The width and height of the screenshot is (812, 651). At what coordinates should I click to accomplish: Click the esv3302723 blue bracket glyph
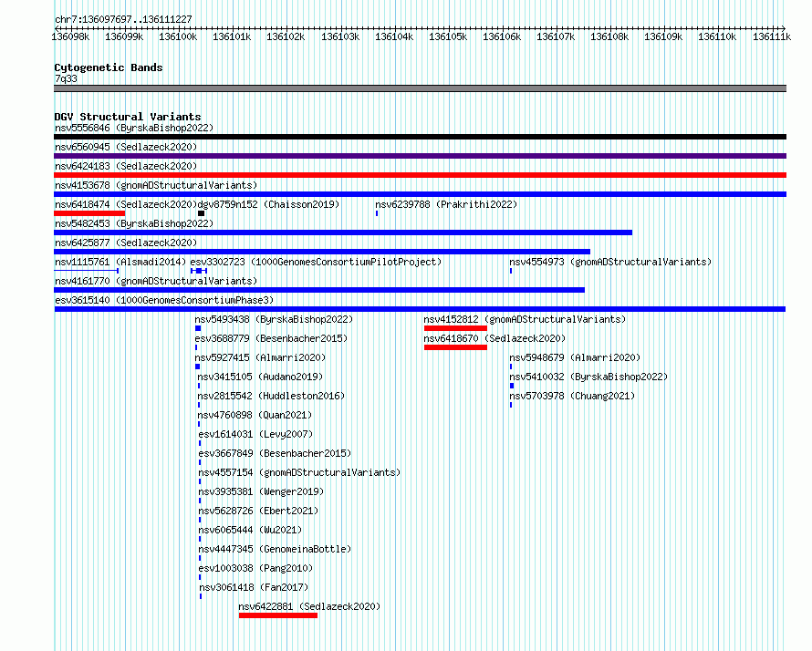(199, 271)
